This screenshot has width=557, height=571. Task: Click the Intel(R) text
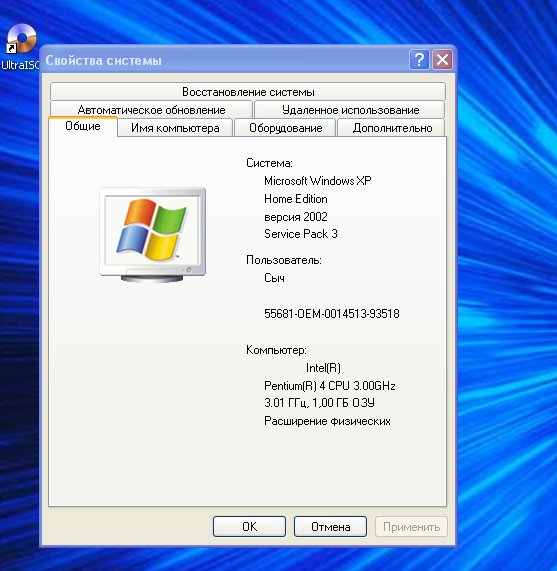point(323,368)
